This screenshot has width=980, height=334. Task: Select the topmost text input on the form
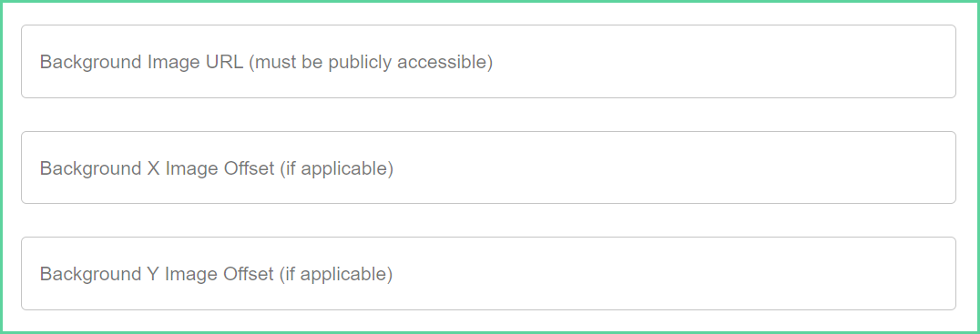(x=488, y=61)
